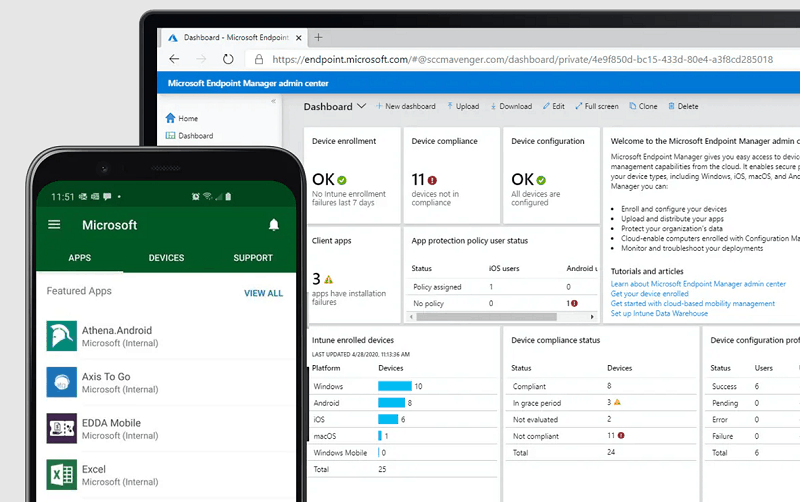Open Get started with cloud-based mobility management link
This screenshot has height=502, width=800.
click(x=692, y=303)
